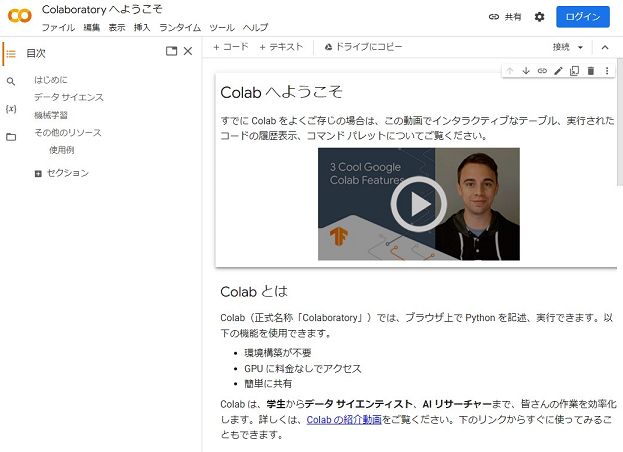The image size is (623, 452).
Task: Click the GPU に料金なしでアクセス bullet item
Action: 303,369
